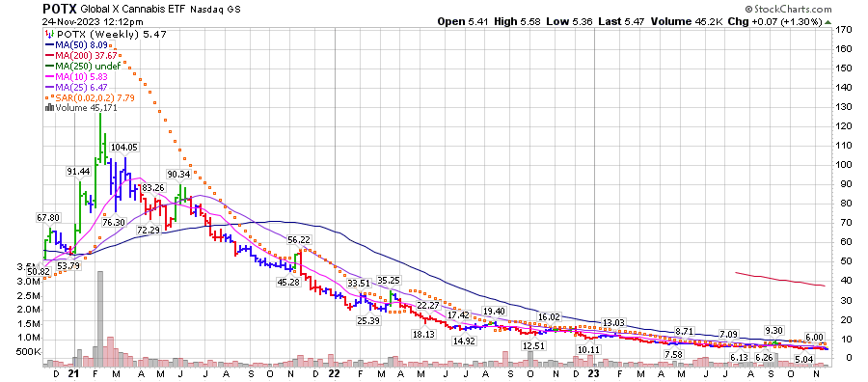Image resolution: width=868 pixels, height=382 pixels.
Task: Click the 72.29 price annotation
Action: click(x=149, y=230)
